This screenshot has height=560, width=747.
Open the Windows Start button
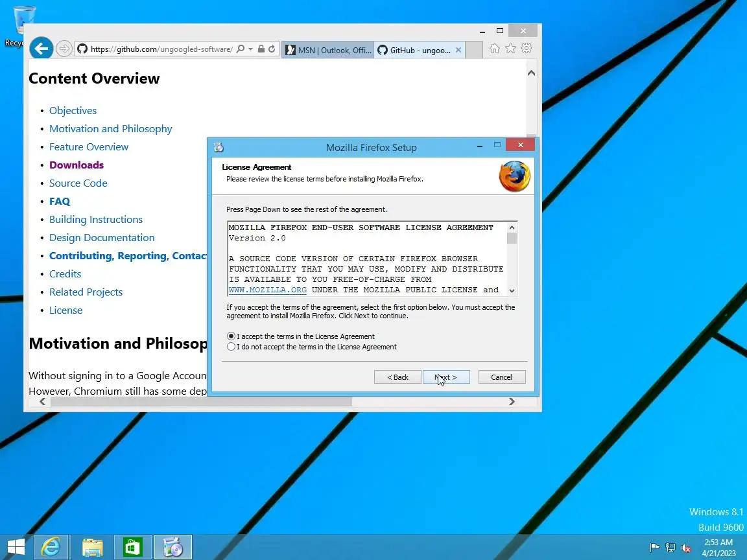pyautogui.click(x=16, y=547)
